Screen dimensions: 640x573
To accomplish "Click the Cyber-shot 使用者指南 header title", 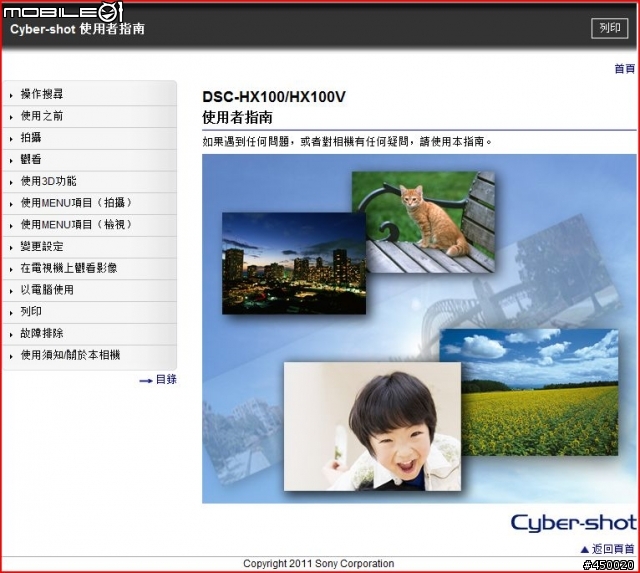I will pos(77,29).
